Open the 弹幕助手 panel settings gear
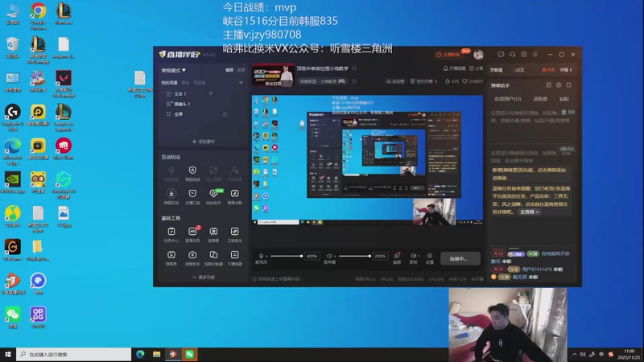This screenshot has height=362, width=644. click(559, 85)
